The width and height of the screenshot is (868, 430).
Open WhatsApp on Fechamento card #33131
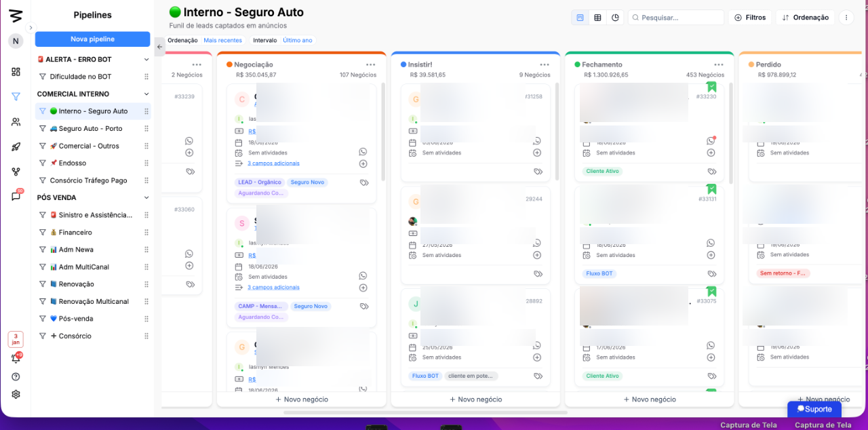coord(711,243)
